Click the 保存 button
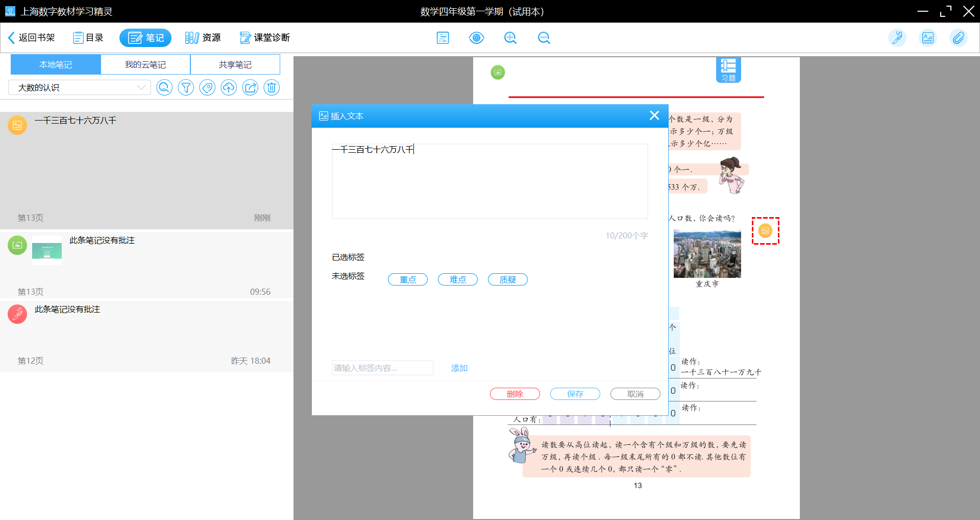 click(575, 394)
